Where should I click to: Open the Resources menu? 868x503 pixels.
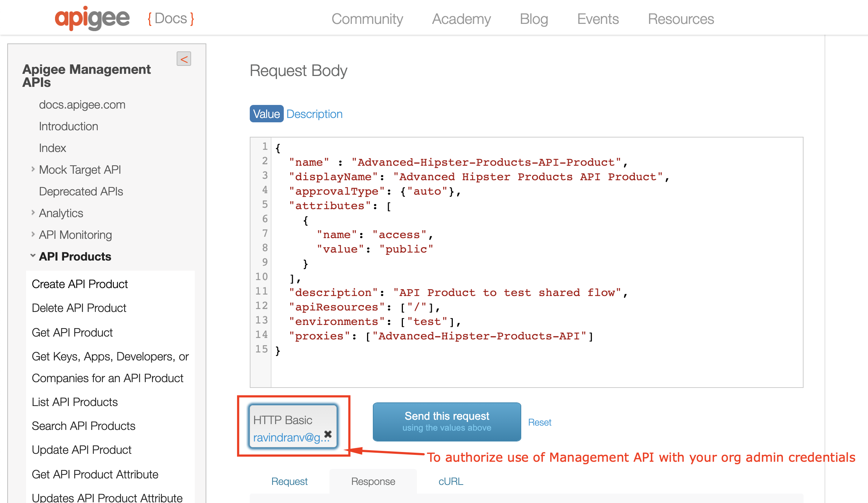tap(681, 19)
